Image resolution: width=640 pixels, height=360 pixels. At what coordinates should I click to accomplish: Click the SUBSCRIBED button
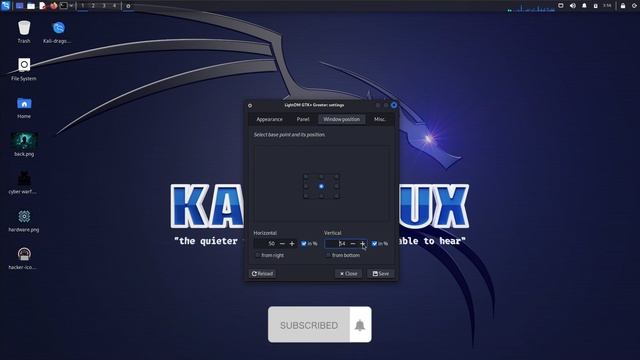[309, 325]
